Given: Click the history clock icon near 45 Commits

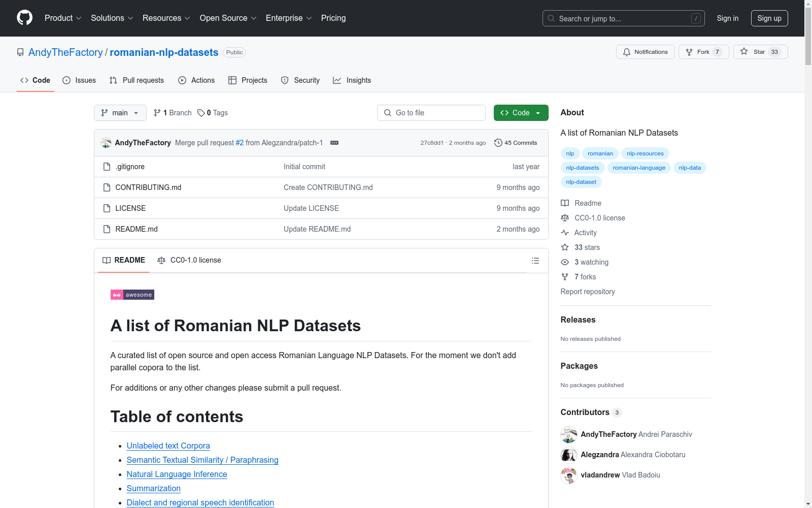Looking at the screenshot, I should (x=498, y=143).
